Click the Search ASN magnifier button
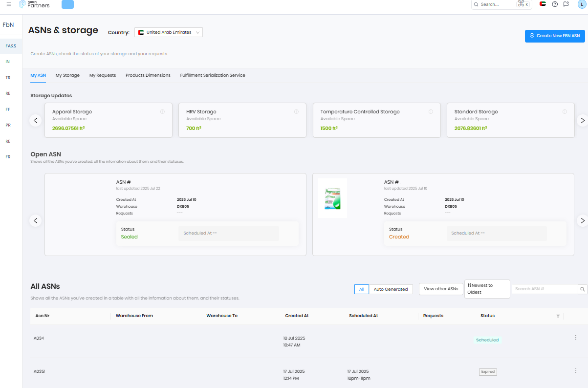The width and height of the screenshot is (588, 388). (x=583, y=289)
